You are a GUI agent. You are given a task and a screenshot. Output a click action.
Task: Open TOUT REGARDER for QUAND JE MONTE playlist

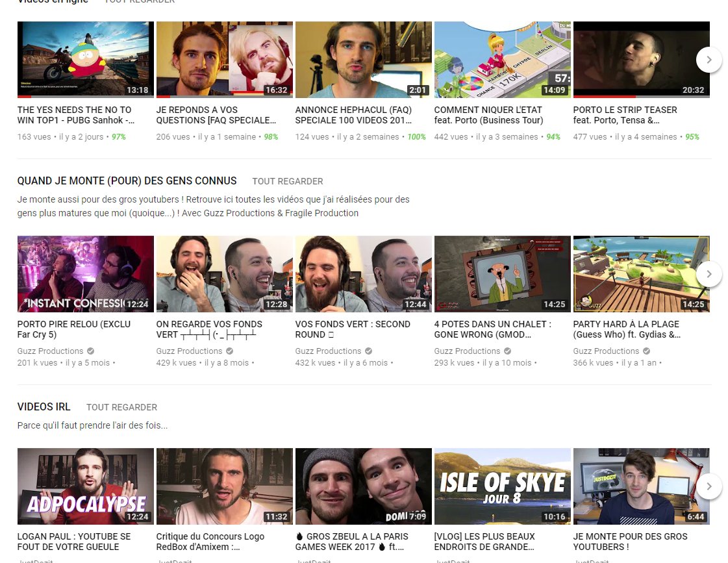point(288,181)
